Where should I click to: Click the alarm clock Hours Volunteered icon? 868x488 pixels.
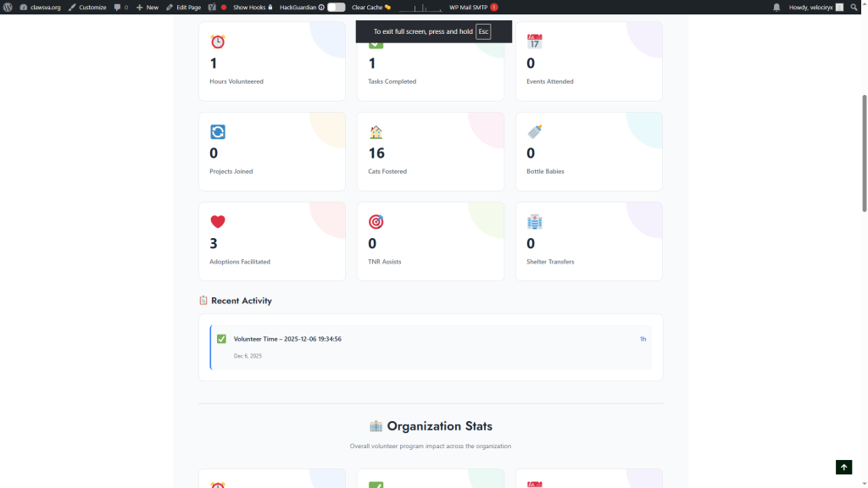tap(218, 42)
